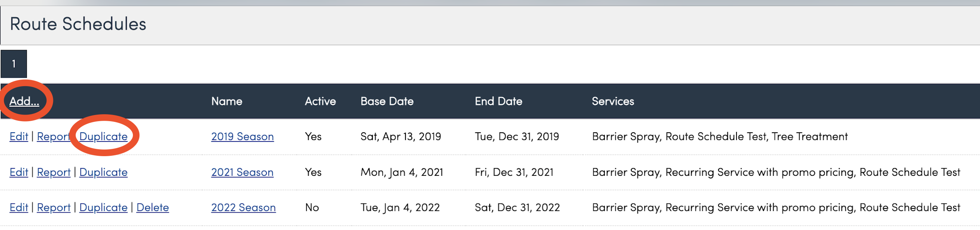Open Report for 2021 Season row
The height and width of the screenshot is (230, 980).
pos(54,172)
